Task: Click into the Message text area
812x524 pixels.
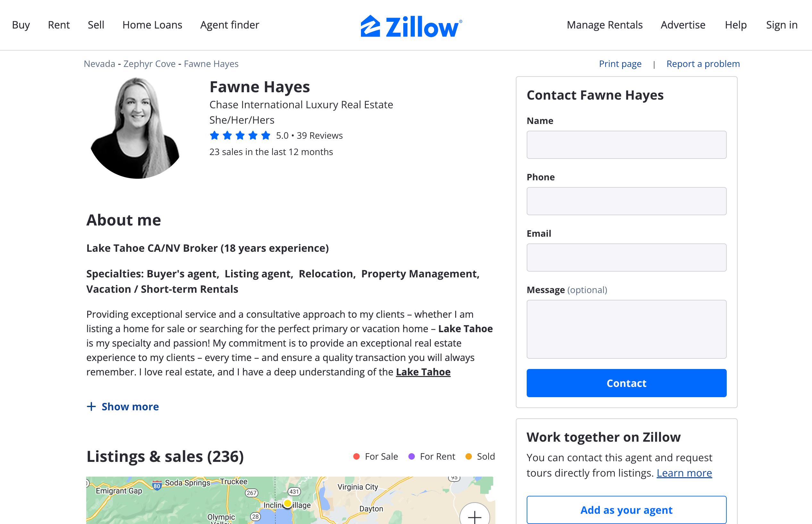Action: [626, 329]
